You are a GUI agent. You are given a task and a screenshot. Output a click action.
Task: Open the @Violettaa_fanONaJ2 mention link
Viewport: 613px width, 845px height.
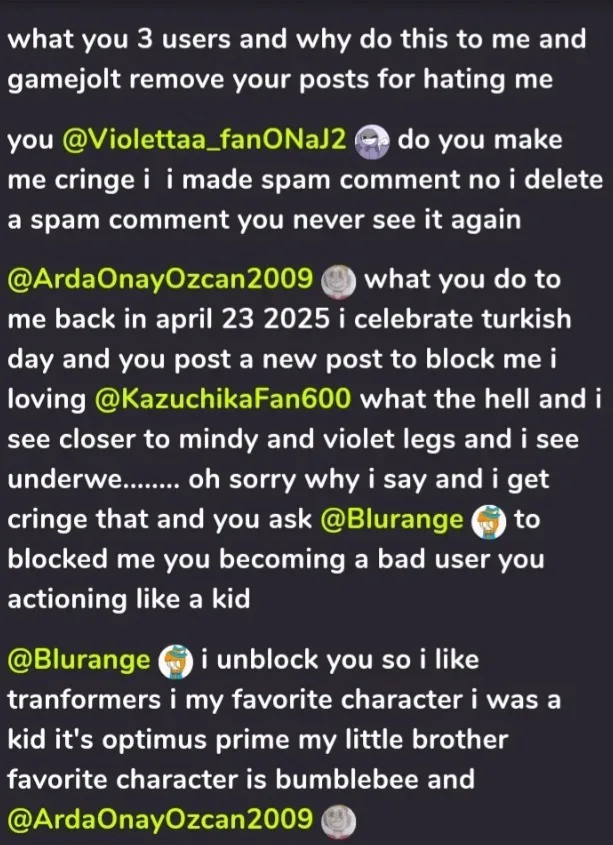(x=205, y=140)
